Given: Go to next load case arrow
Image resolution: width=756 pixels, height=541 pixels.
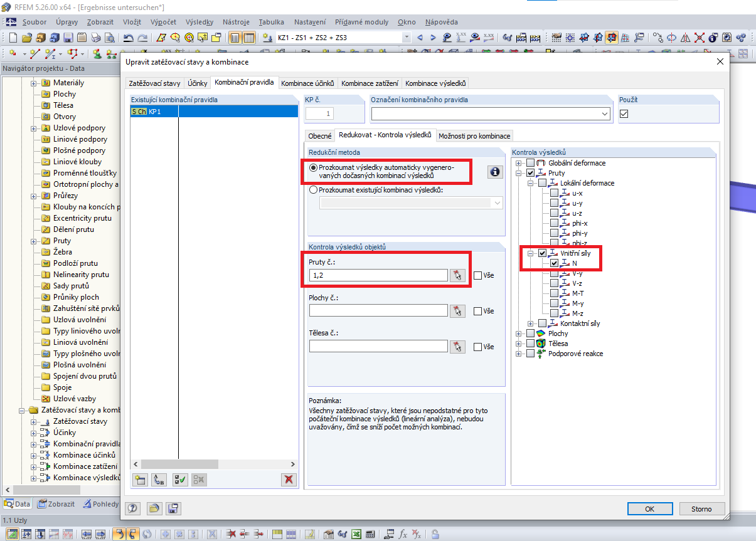Looking at the screenshot, I should click(433, 38).
